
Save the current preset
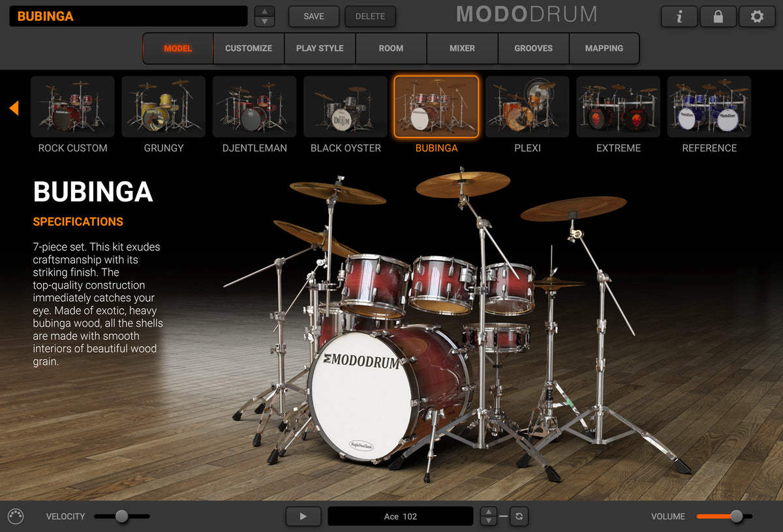pos(314,16)
